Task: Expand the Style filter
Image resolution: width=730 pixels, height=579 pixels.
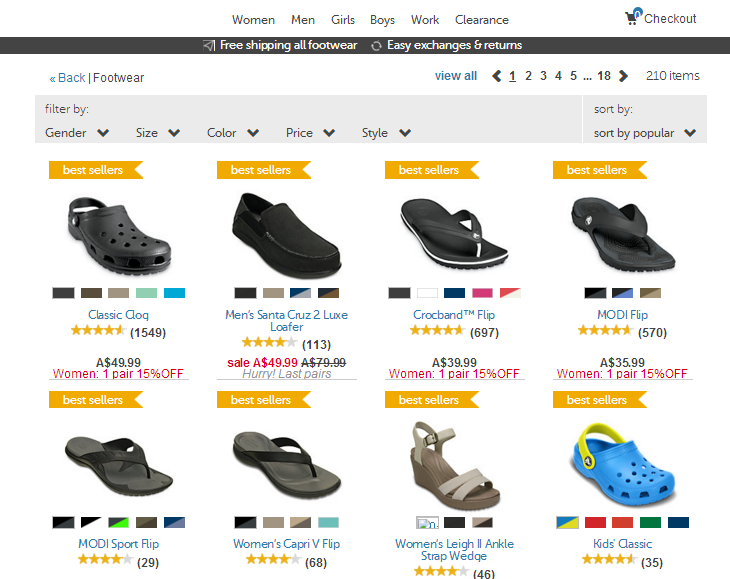Action: (x=386, y=133)
